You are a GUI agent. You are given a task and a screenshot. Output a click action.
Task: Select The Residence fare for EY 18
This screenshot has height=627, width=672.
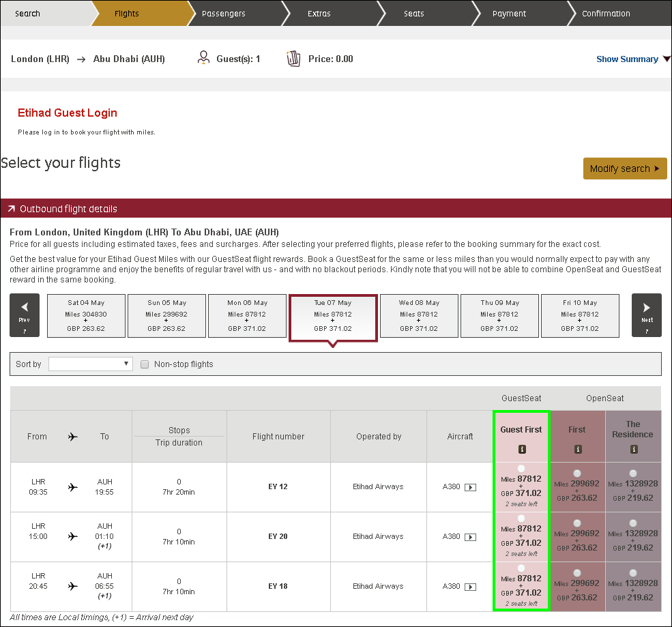coord(633,573)
